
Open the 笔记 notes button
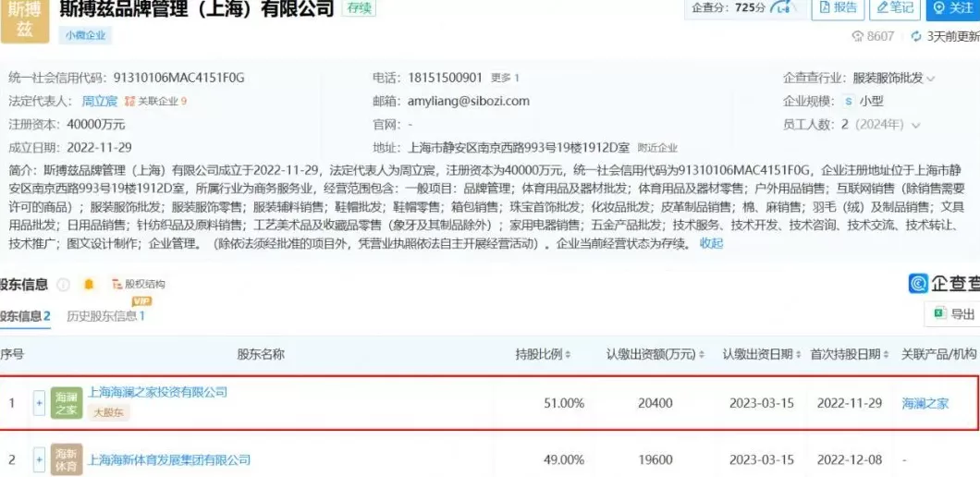[894, 8]
